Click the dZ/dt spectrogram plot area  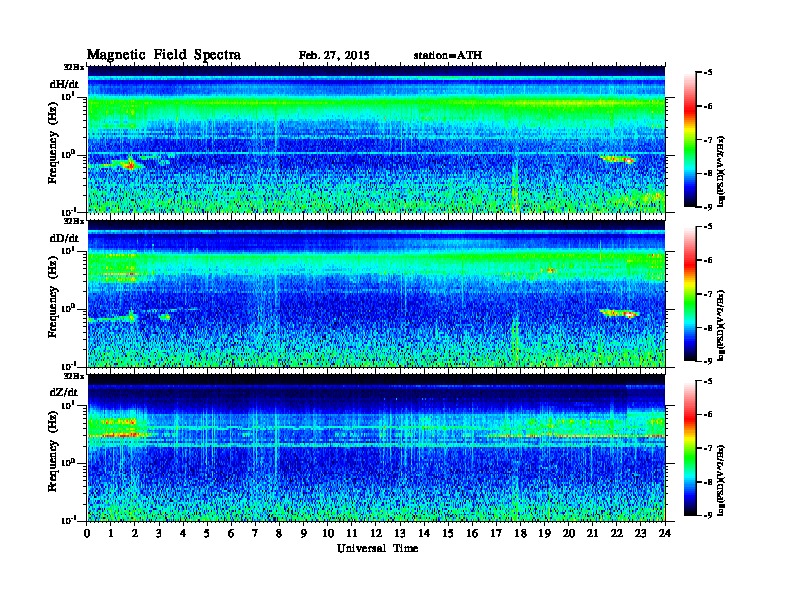point(376,448)
